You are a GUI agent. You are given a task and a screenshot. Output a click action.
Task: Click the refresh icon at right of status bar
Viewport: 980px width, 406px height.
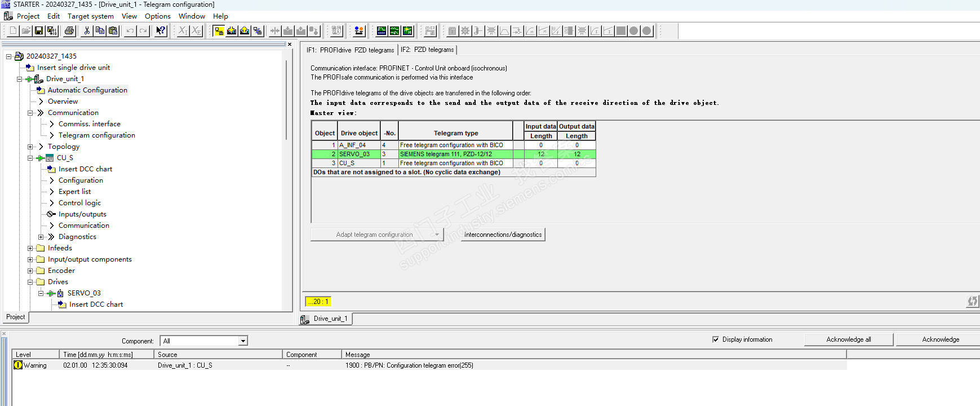(x=973, y=301)
